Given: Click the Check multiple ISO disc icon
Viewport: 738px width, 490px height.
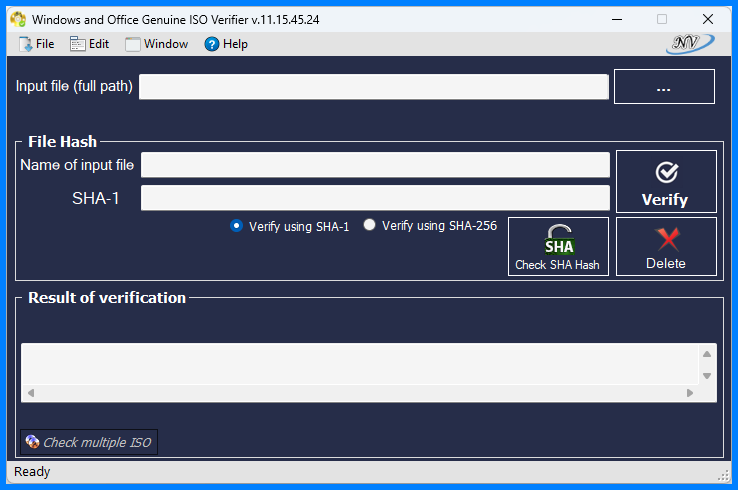Looking at the screenshot, I should (x=32, y=442).
